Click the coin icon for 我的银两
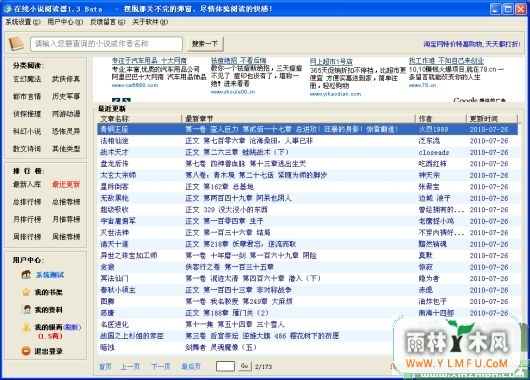The height and width of the screenshot is (380, 530). point(26,327)
